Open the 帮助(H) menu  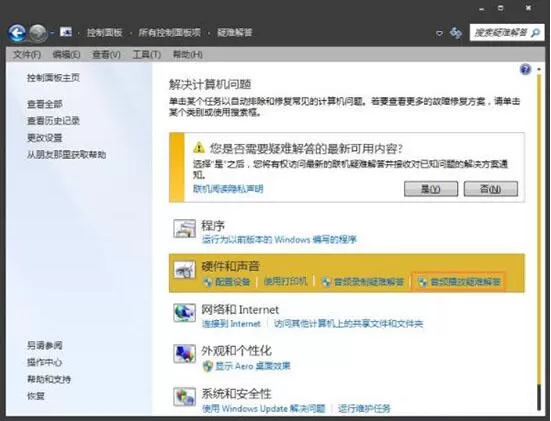point(187,54)
